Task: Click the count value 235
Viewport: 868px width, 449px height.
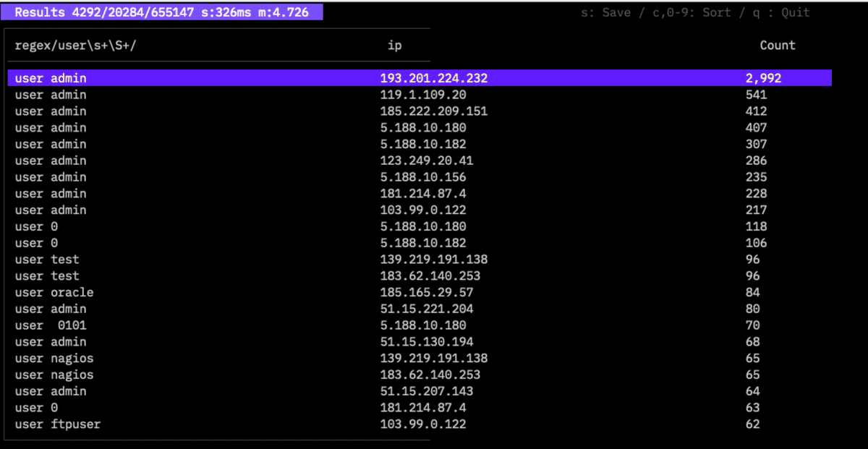Action: 757,177
